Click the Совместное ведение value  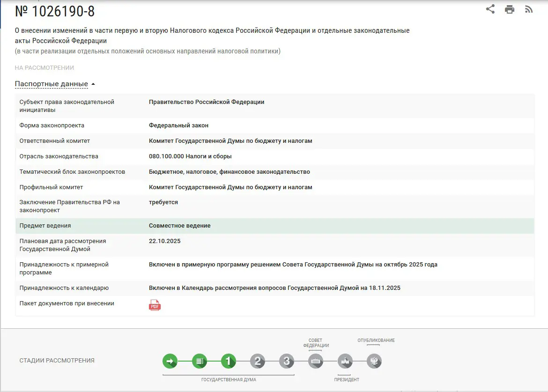(180, 226)
